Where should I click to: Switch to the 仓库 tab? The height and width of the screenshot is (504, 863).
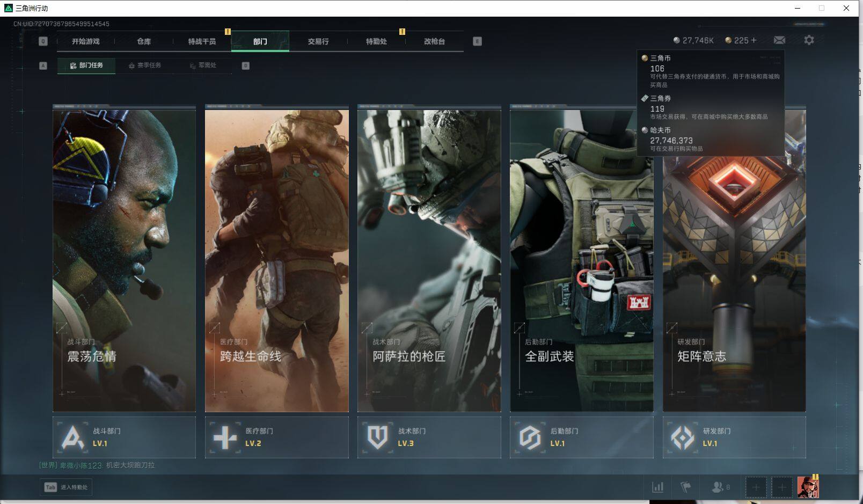144,41
